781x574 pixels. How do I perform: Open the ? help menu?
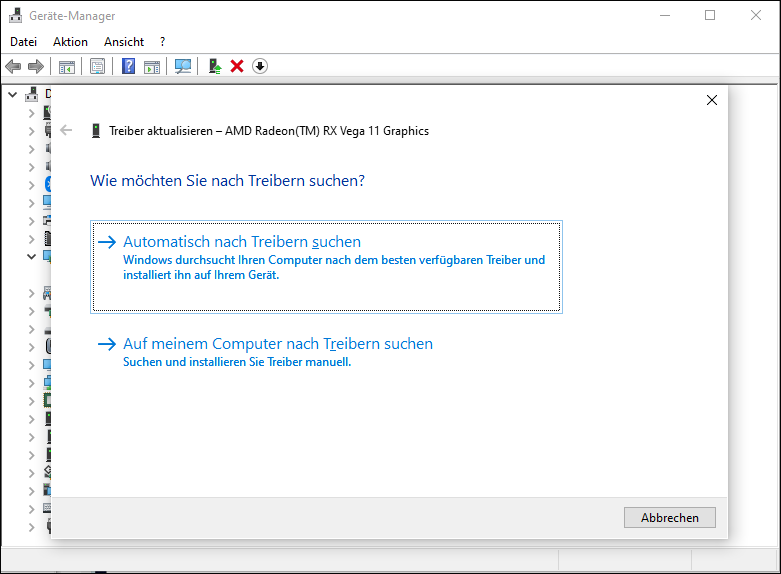point(162,42)
